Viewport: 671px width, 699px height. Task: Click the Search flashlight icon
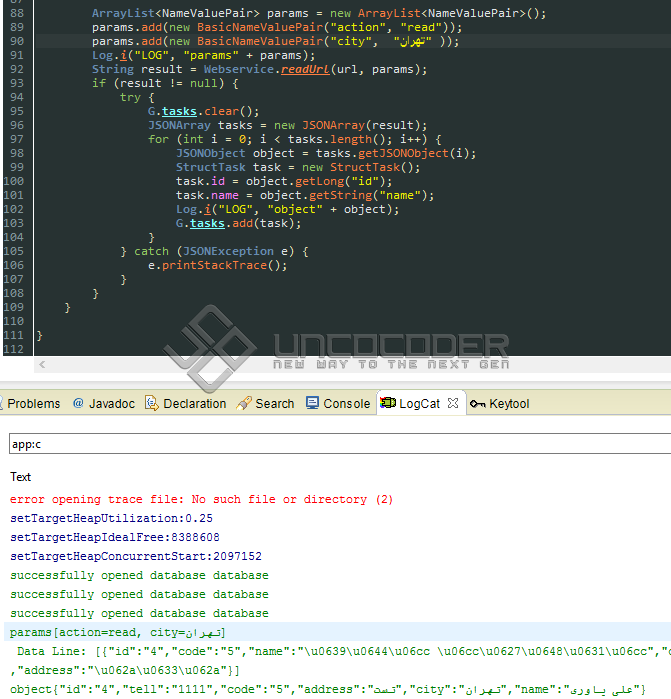pos(244,403)
